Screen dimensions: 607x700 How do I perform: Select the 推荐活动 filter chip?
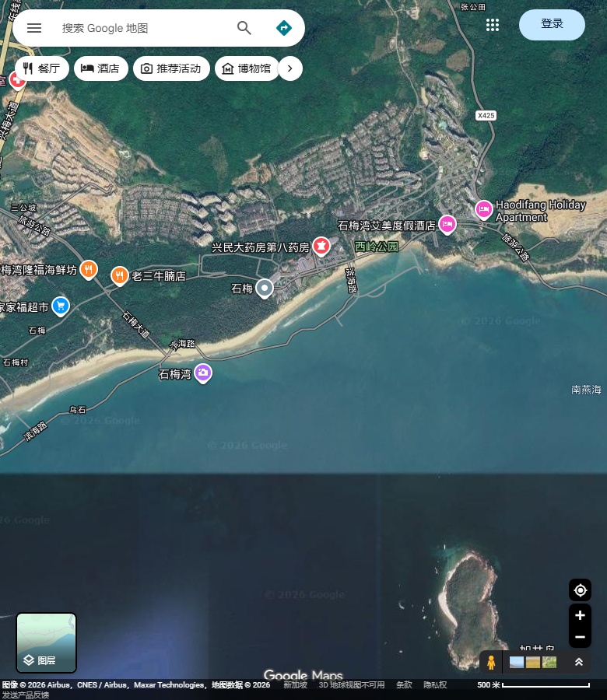171,68
